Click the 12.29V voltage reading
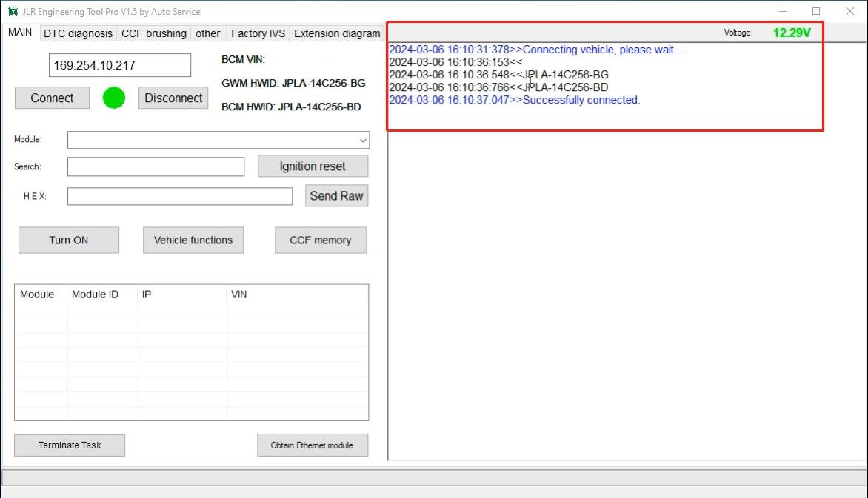868x498 pixels. [792, 33]
